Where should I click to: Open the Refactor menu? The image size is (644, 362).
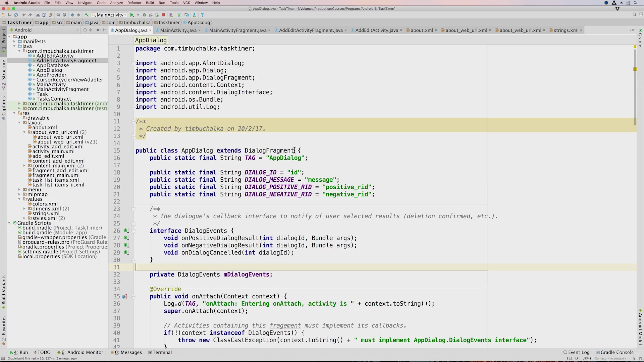pos(134,3)
